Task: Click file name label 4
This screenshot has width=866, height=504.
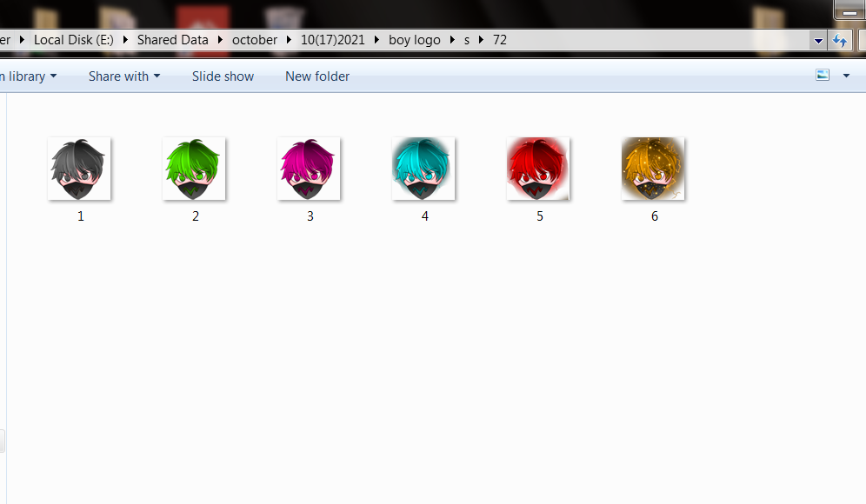Action: [x=424, y=216]
